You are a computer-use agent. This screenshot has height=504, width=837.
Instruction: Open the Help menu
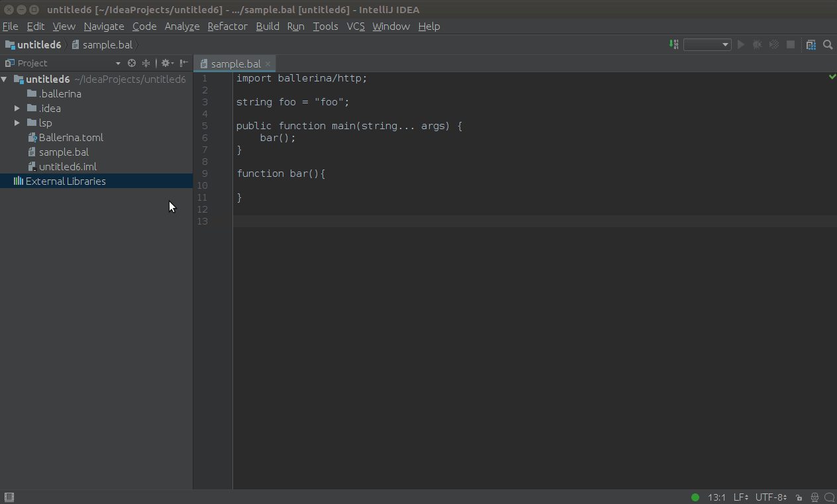[429, 26]
